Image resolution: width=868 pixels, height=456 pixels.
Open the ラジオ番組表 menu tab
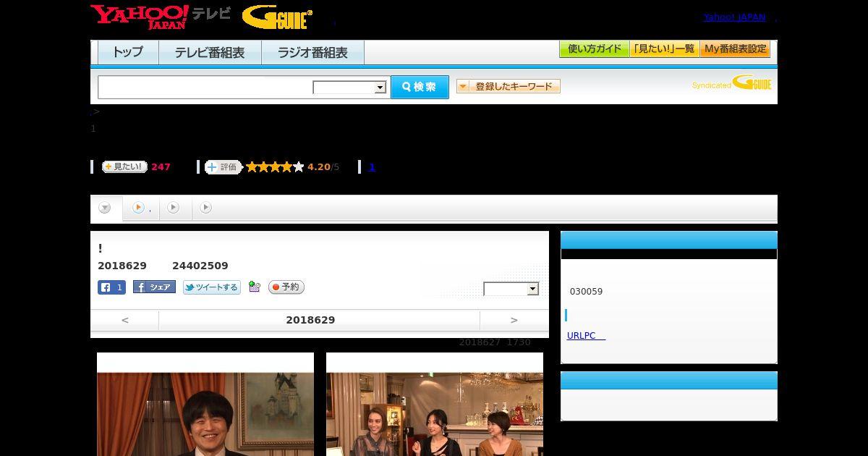[312, 52]
